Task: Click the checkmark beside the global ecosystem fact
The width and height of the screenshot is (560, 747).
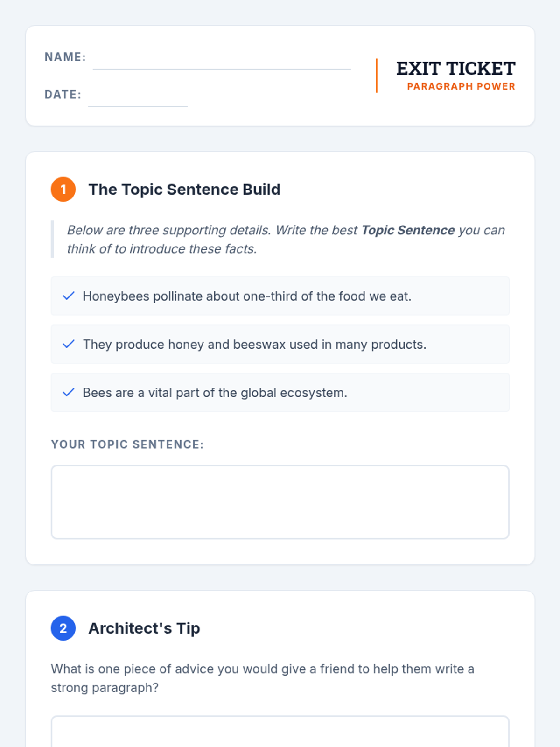Action: (x=69, y=393)
